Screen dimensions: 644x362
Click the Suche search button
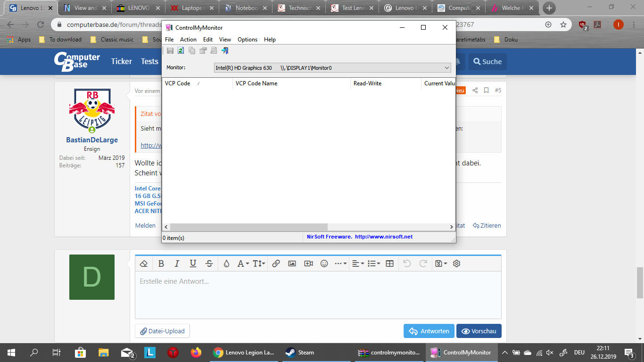pyautogui.click(x=487, y=62)
